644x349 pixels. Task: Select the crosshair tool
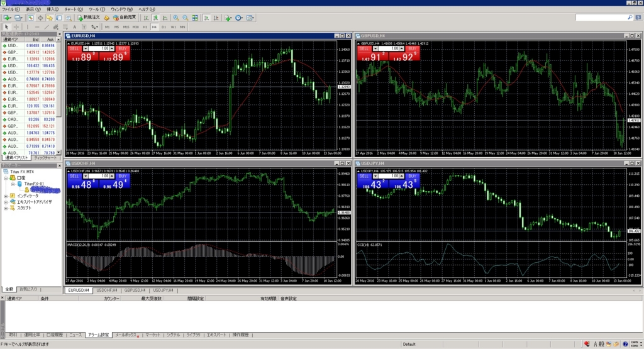click(16, 26)
